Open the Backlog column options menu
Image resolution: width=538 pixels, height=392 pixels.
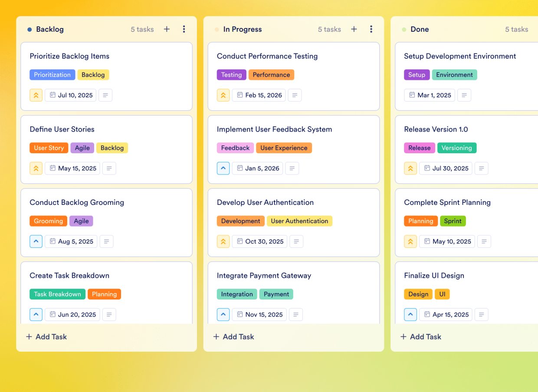click(x=184, y=29)
